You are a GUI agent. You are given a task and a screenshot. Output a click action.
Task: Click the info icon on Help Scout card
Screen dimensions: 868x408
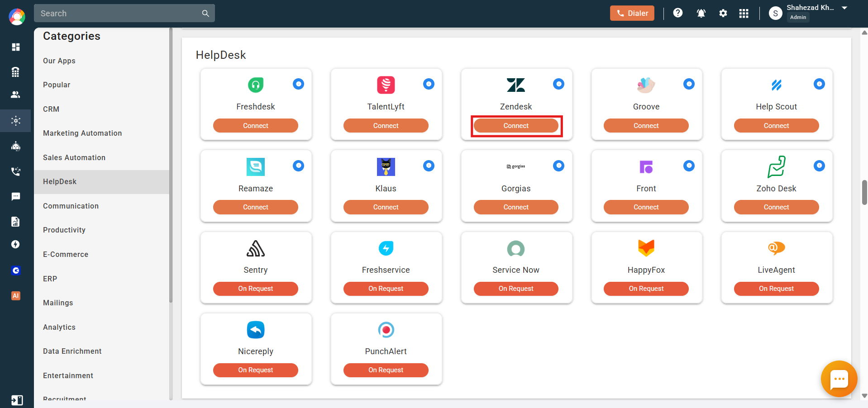pos(819,84)
